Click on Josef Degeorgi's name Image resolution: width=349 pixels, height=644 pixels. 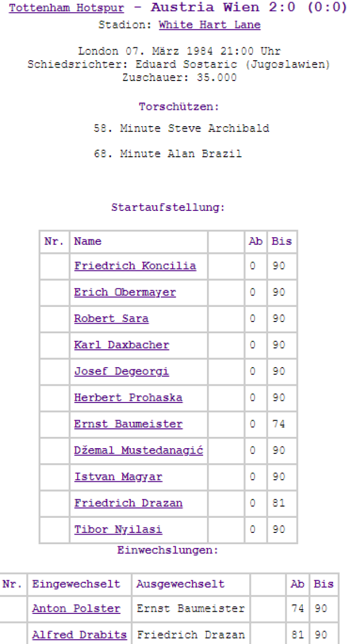(122, 371)
